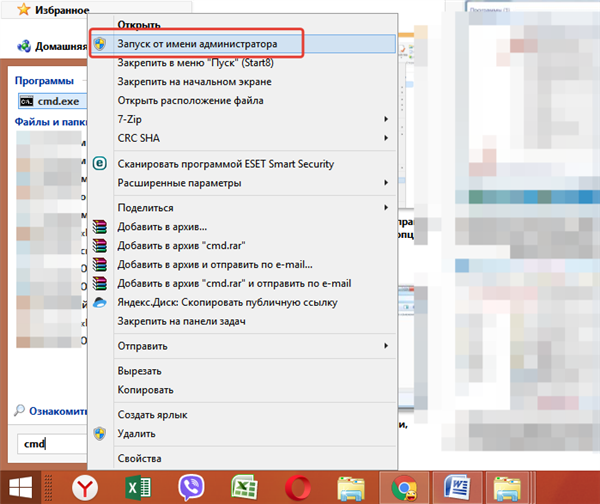Viewport: 600px width, 504px height.
Task: Select Закрепить на начальном экране
Action: pos(243,82)
